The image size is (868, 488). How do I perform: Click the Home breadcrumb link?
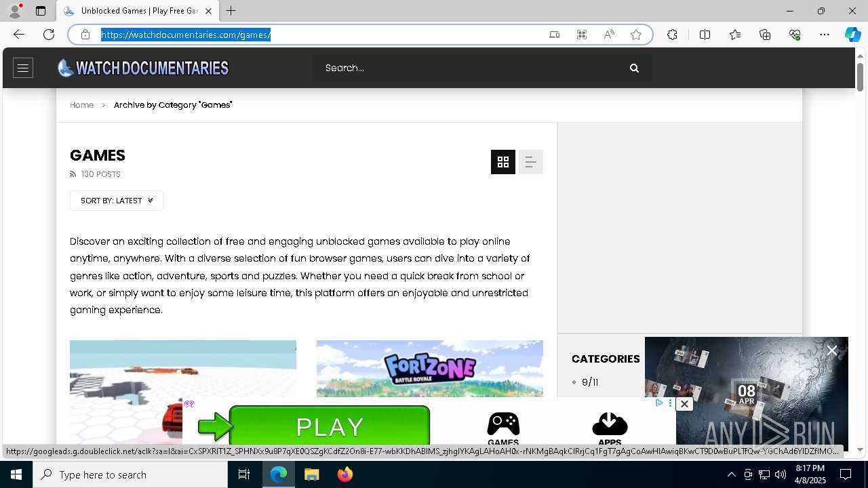(81, 105)
